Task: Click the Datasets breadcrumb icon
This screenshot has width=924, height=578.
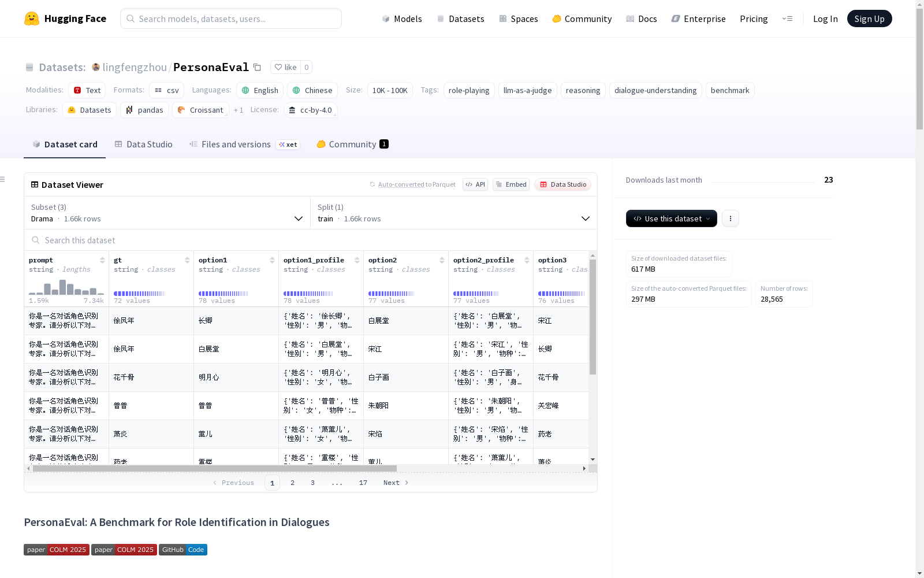Action: (29, 68)
